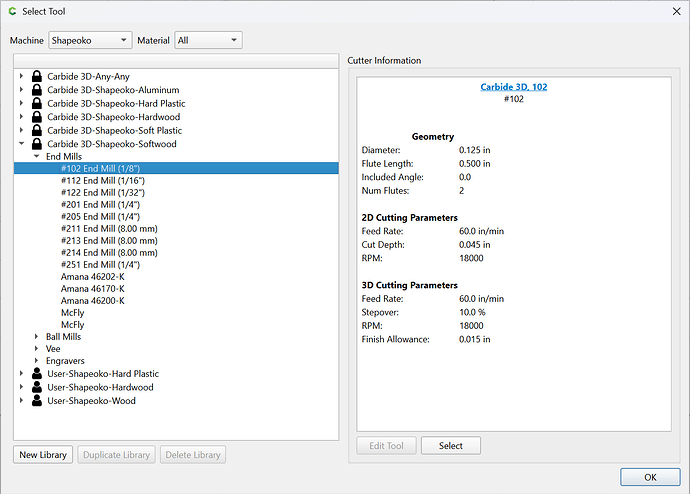Click the 10.0 % Stepover value
The height and width of the screenshot is (494, 690).
[472, 312]
